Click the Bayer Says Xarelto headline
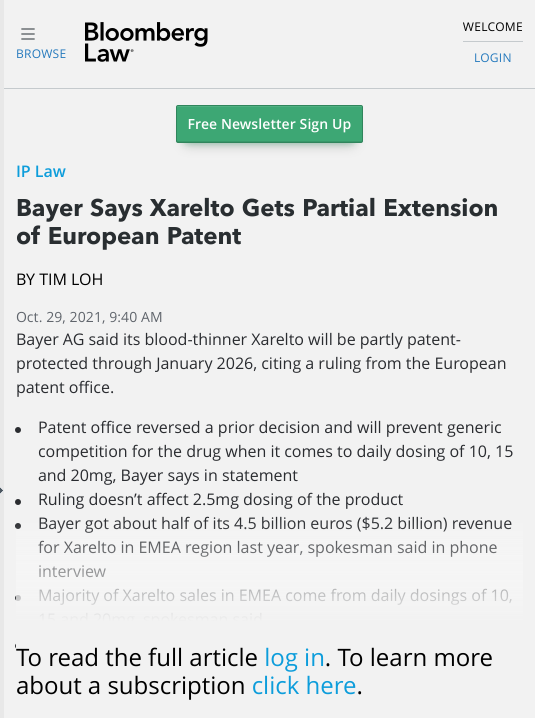This screenshot has width=535, height=718. point(257,222)
